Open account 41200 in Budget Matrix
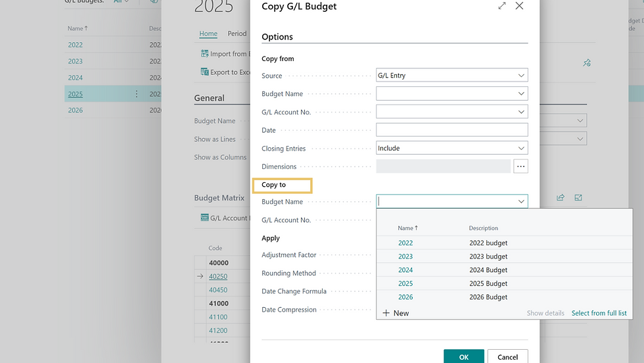 tap(218, 331)
